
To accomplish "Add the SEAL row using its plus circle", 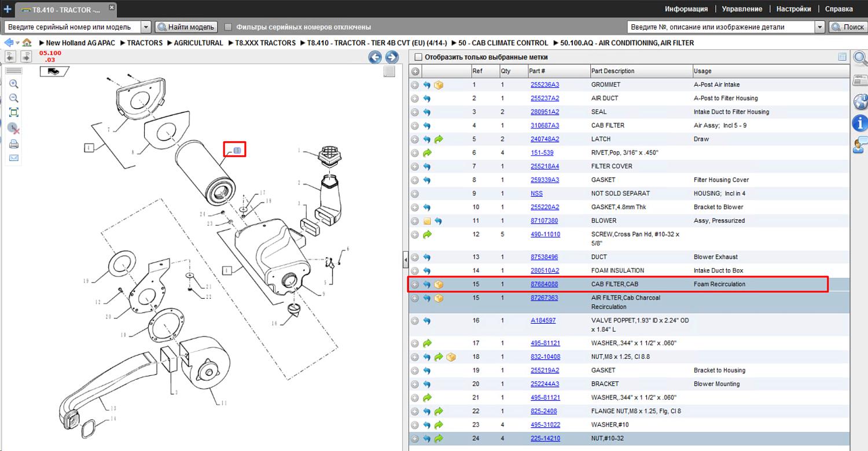I will pos(415,112).
